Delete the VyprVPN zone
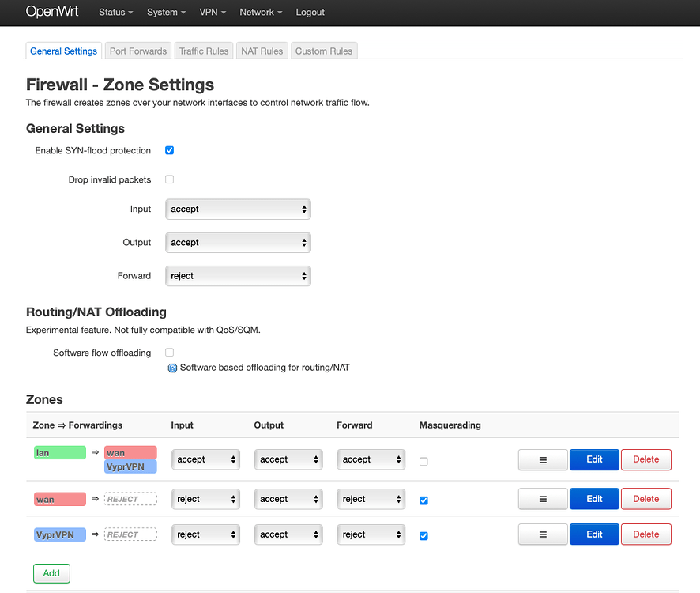 645,534
